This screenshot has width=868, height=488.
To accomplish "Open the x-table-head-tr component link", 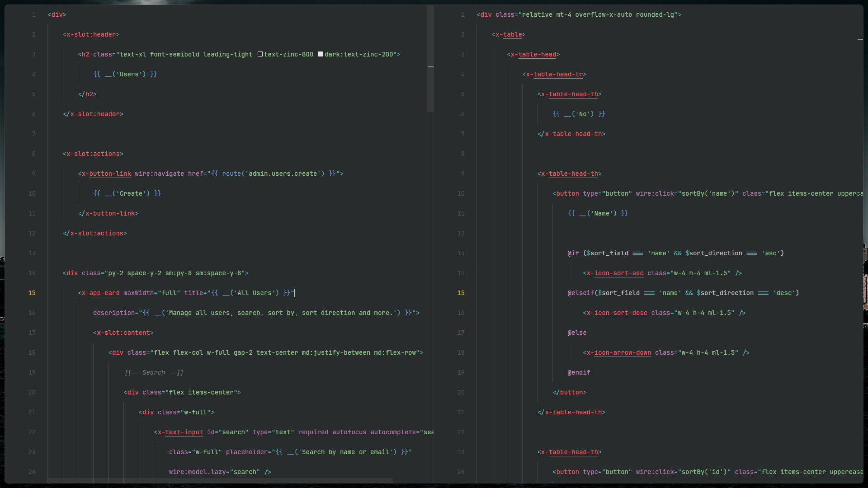I will click(x=557, y=75).
